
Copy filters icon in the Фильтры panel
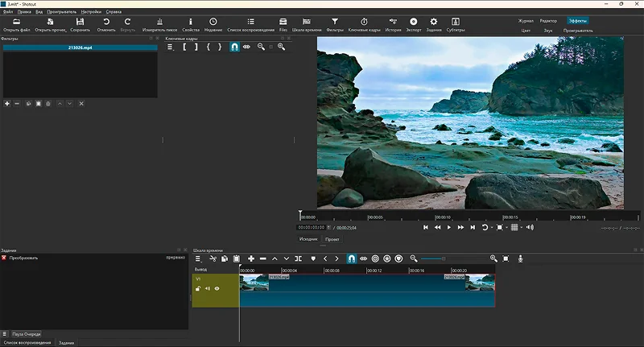coord(28,104)
